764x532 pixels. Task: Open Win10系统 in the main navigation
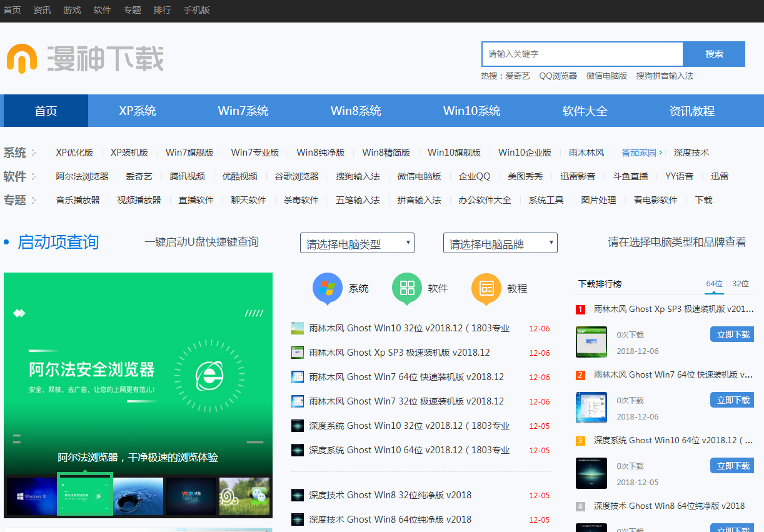point(472,111)
